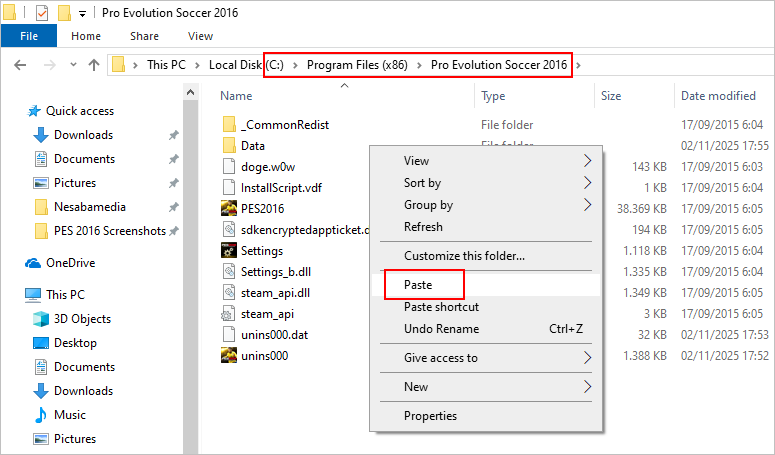Sort by the Name column header
This screenshot has height=455, width=775.
[x=236, y=96]
